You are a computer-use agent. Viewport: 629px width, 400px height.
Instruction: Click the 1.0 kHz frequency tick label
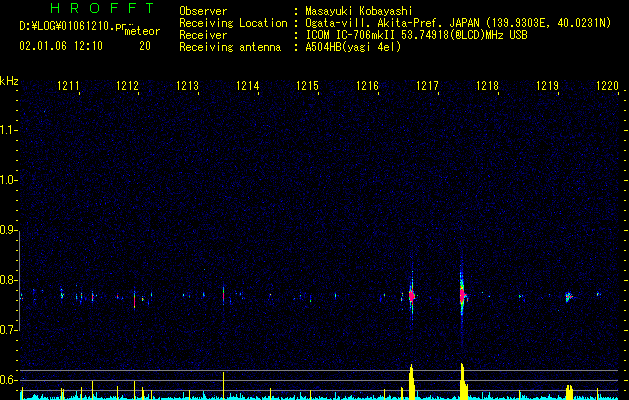[8, 180]
